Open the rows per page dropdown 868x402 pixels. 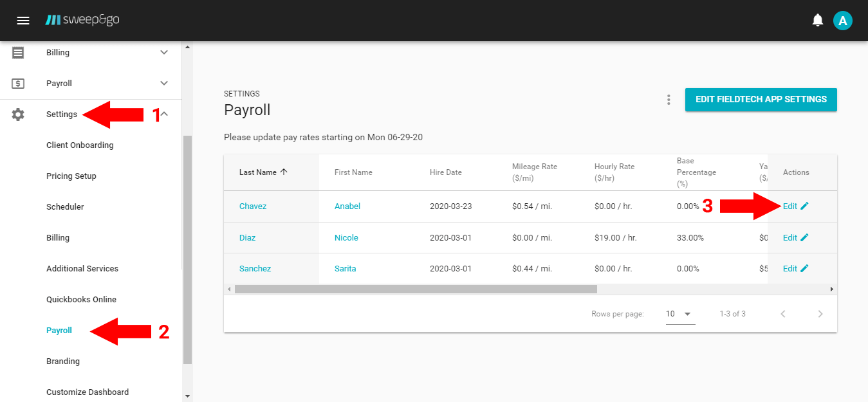pyautogui.click(x=679, y=314)
